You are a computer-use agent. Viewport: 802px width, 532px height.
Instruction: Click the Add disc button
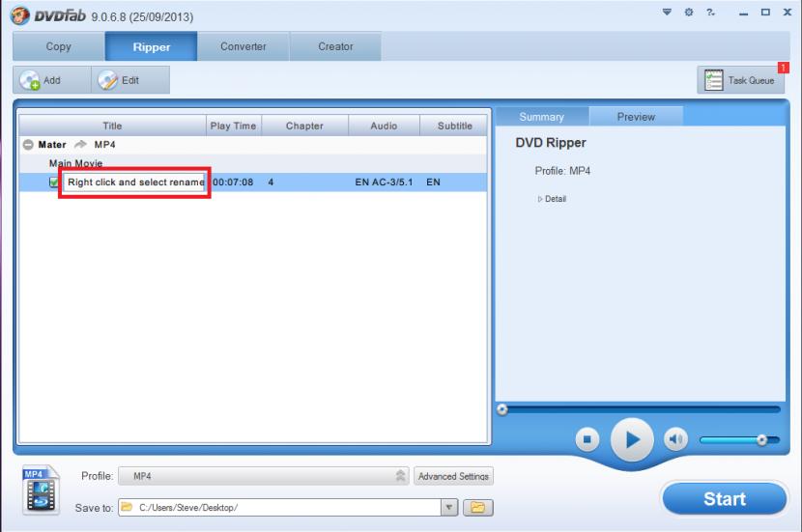51,80
